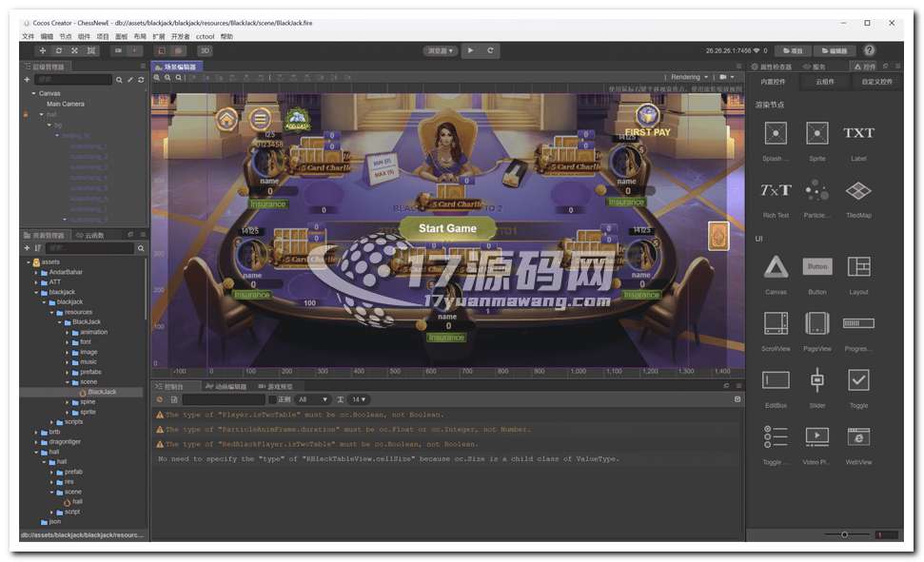Switch to the game preview tab
The height and width of the screenshot is (562, 924).
pos(275,386)
